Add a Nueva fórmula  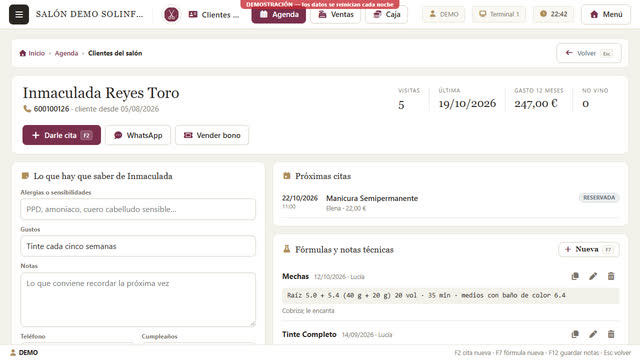pos(589,249)
